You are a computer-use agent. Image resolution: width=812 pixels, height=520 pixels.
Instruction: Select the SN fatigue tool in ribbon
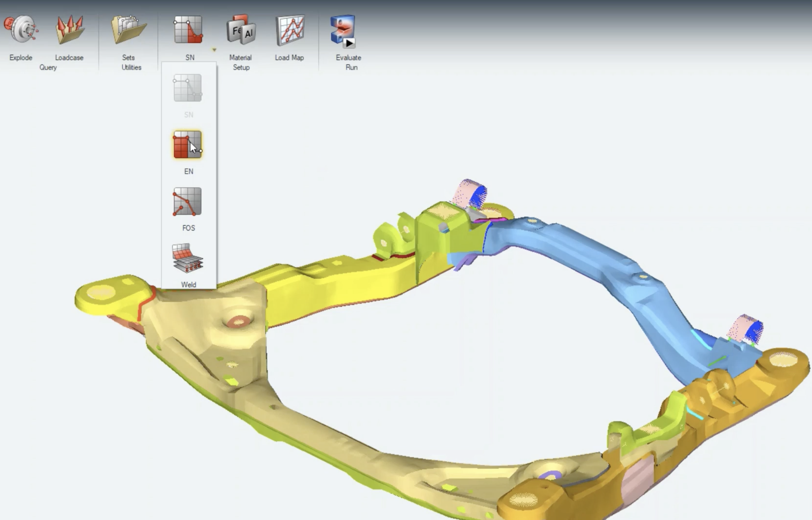[188, 30]
